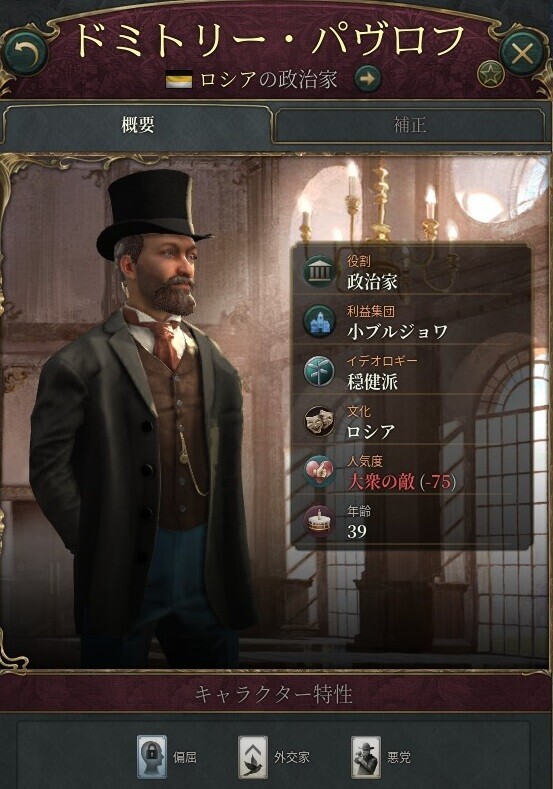Click the 人気度 popularity heart icon
Viewport: 553px width, 789px height.
[320, 471]
